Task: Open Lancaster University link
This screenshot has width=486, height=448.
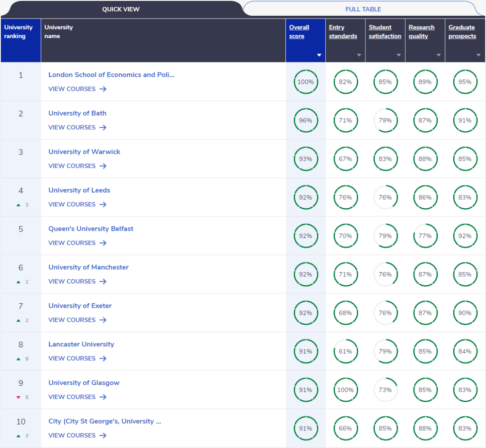Action: (x=81, y=344)
